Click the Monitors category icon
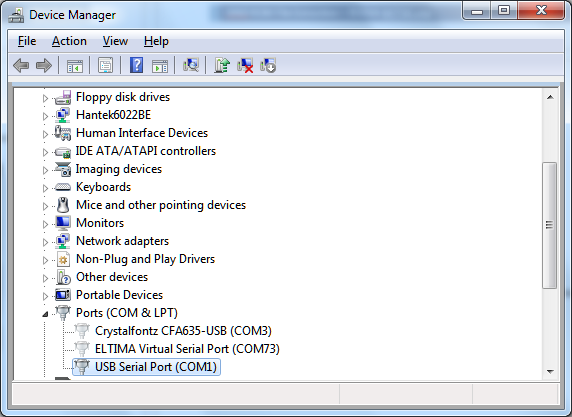Viewport: 572px width, 417px height. 63,223
